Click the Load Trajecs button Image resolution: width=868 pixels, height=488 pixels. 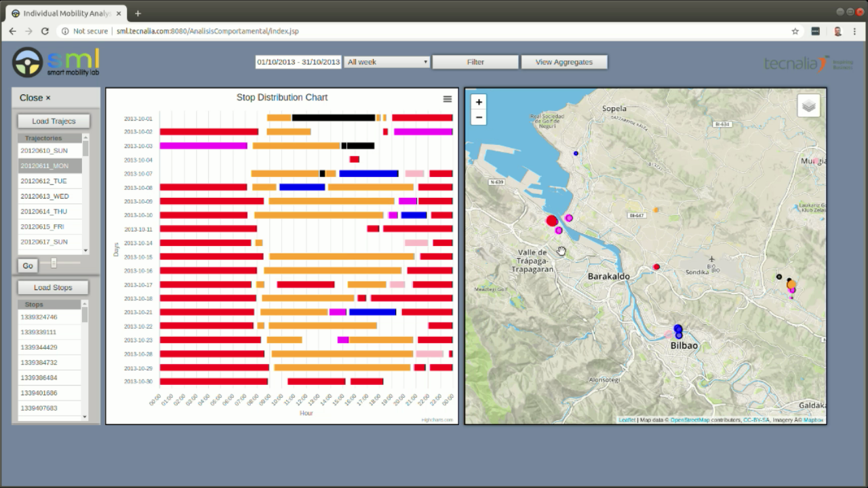coord(54,121)
